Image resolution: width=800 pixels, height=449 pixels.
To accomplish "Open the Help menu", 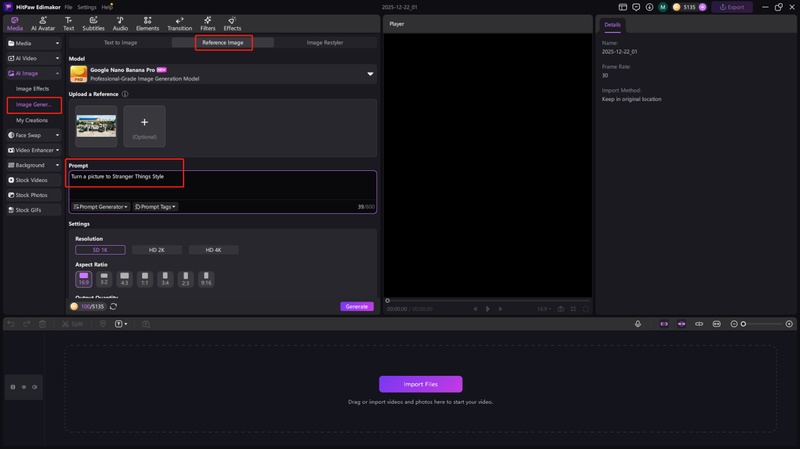I will (x=107, y=7).
